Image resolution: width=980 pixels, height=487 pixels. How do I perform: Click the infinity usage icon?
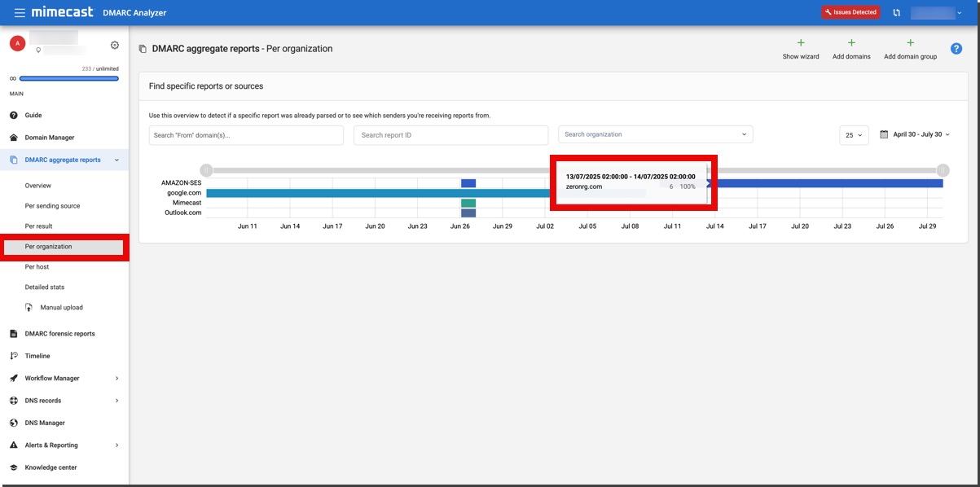pyautogui.click(x=13, y=79)
